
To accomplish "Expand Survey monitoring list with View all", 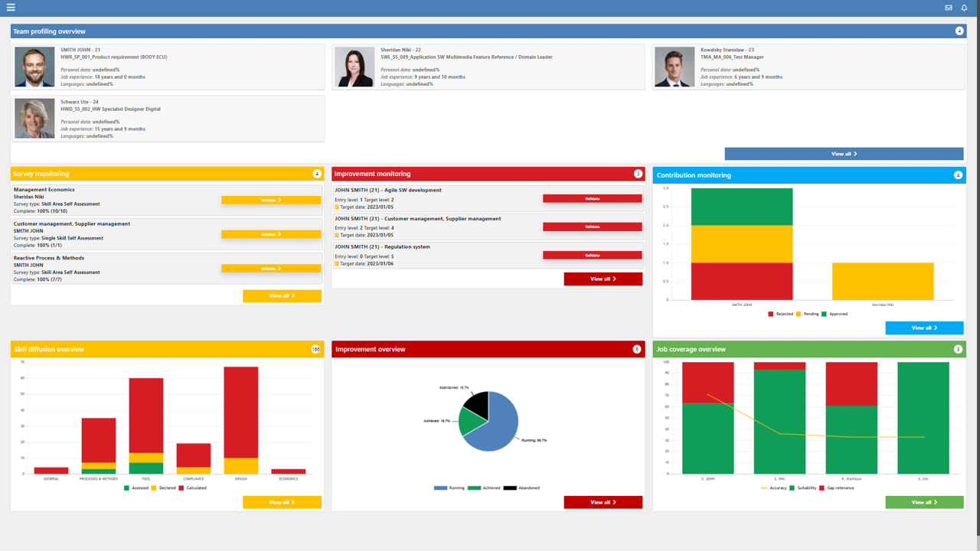I will 282,295.
